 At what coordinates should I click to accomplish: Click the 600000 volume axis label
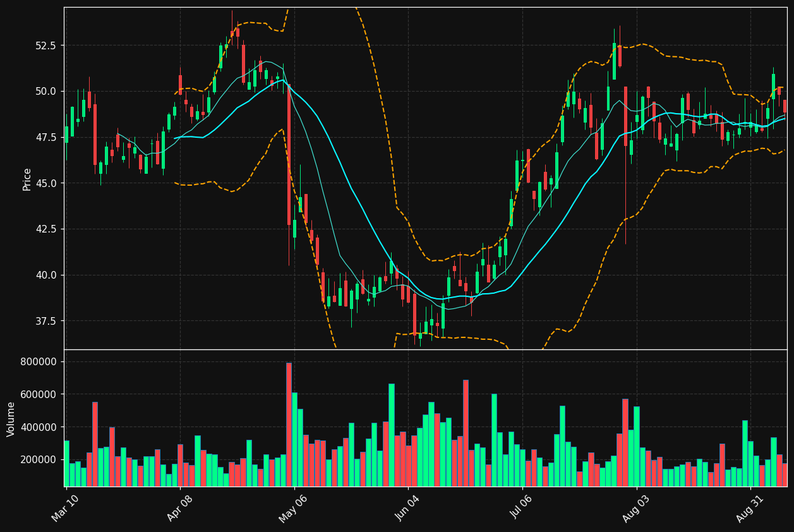(x=39, y=394)
